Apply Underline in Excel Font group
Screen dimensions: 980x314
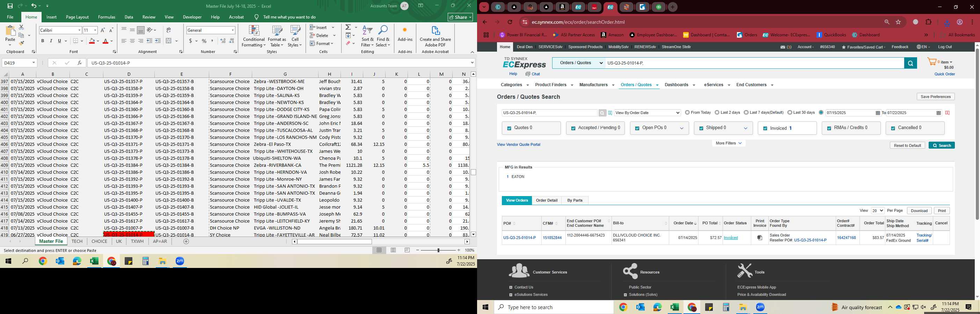coord(59,41)
